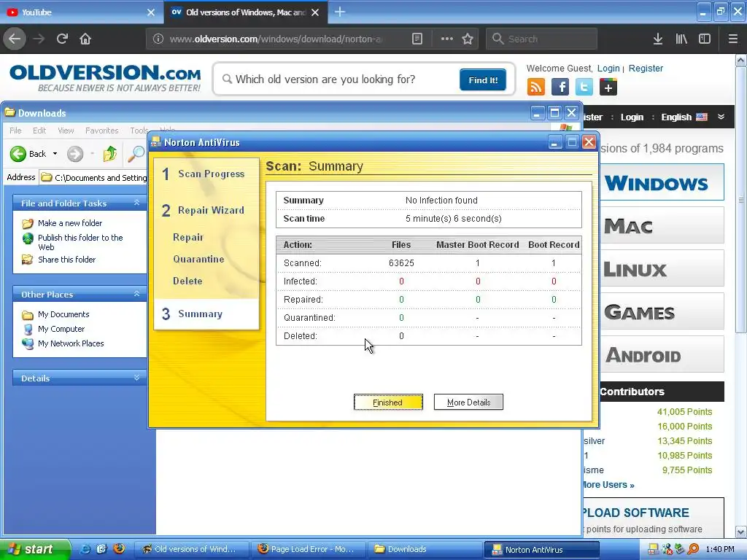
Task: Click the RSS feed icon
Action: [x=536, y=87]
